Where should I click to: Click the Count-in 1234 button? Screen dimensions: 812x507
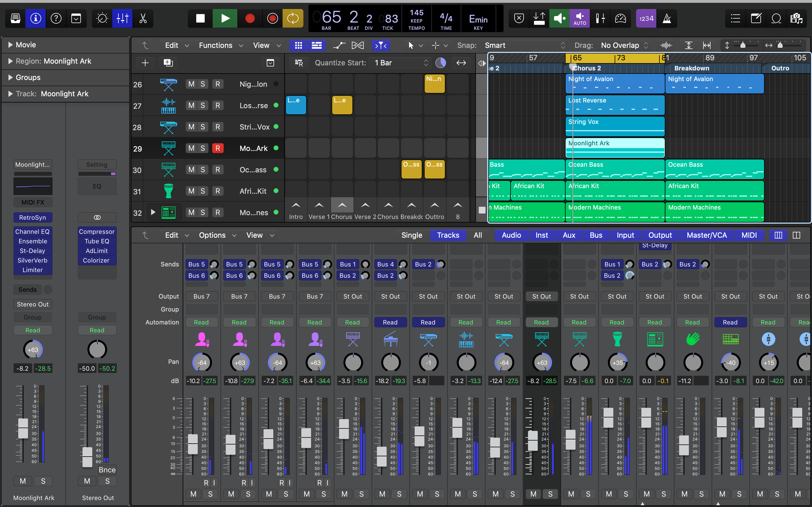646,18
